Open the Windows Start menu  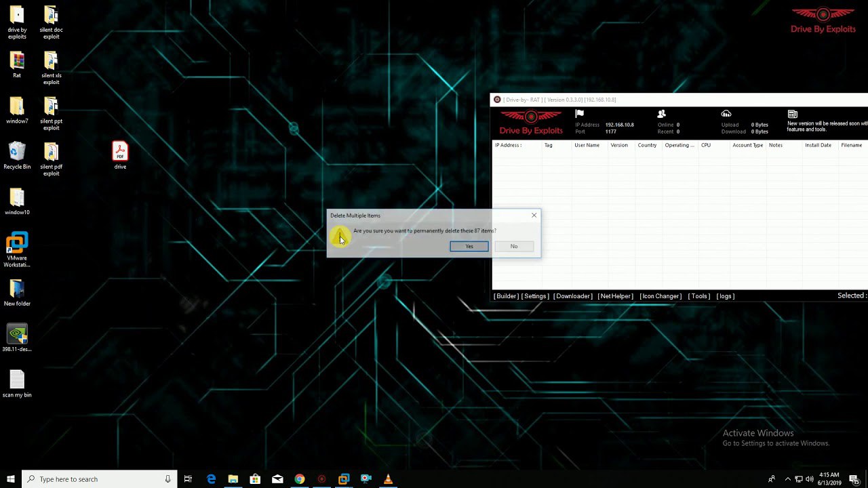11,479
